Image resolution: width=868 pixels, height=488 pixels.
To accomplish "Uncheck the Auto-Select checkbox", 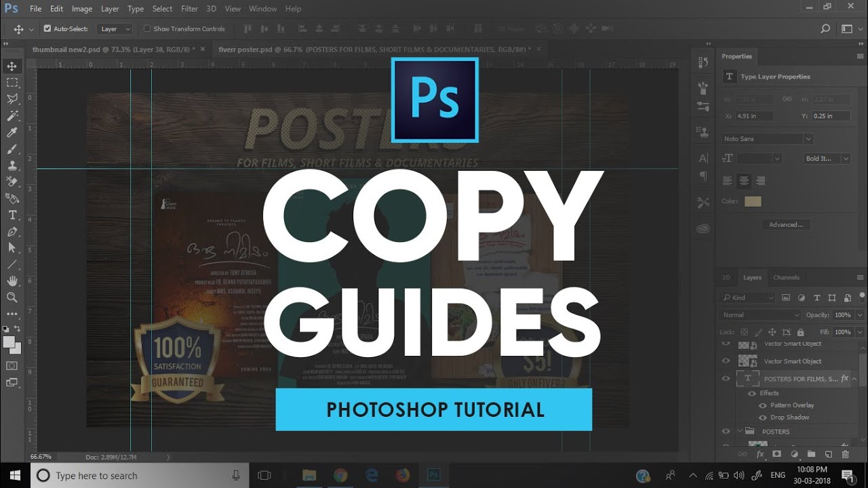I will click(x=47, y=28).
